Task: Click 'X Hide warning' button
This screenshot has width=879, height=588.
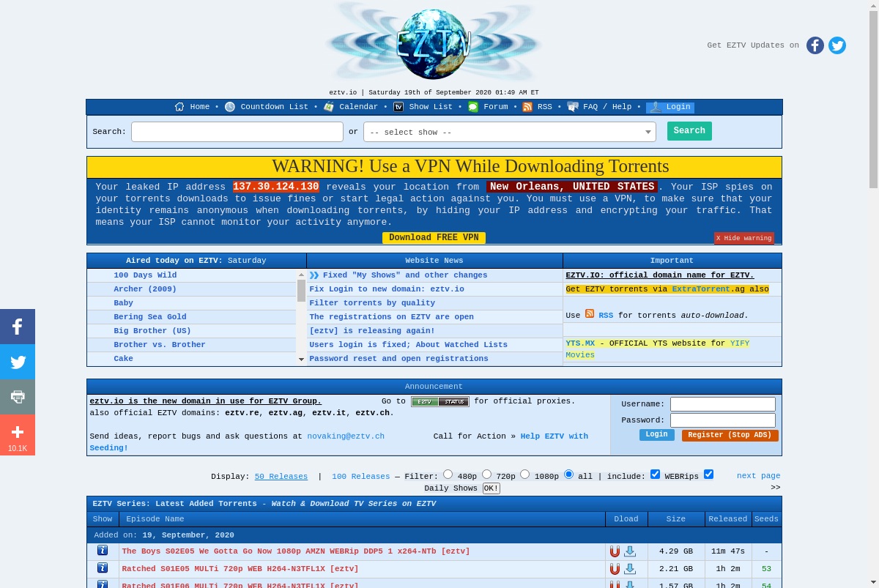Action: 743,239
